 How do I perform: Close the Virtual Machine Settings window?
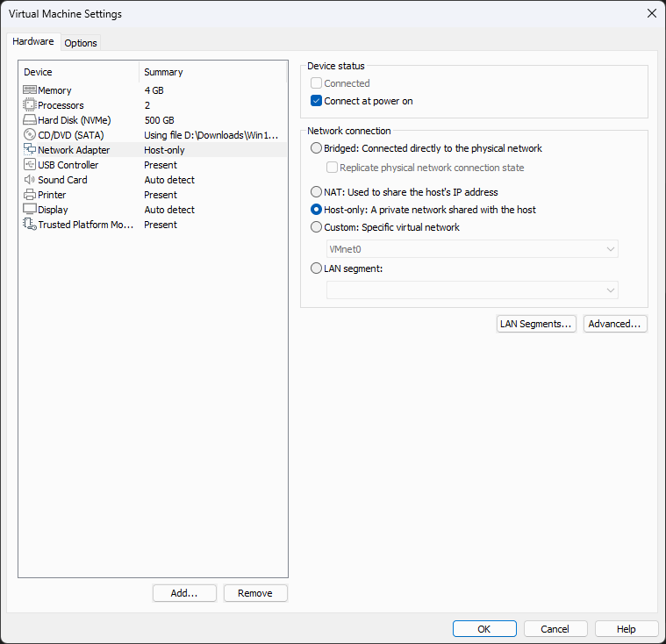[x=652, y=13]
